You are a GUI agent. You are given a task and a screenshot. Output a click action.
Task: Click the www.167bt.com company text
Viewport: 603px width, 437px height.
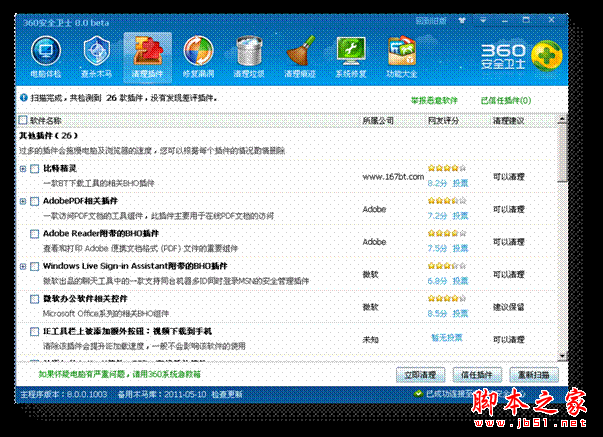point(393,177)
